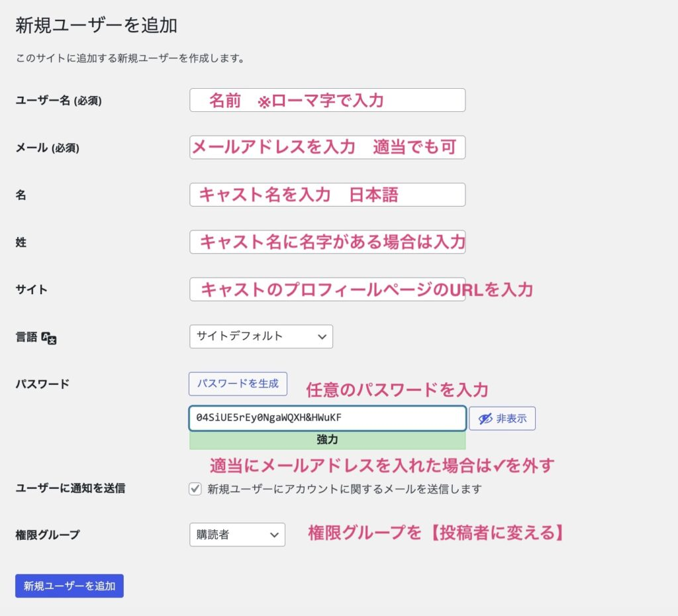Click the 新規ユーザーにアカウントに関するメールを送信します checkbox label

[x=344, y=489]
